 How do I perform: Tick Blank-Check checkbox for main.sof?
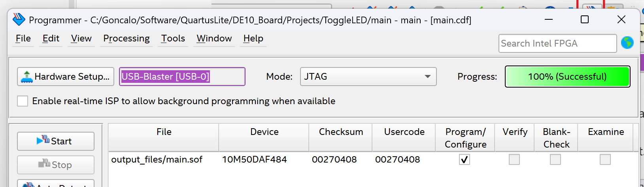555,159
